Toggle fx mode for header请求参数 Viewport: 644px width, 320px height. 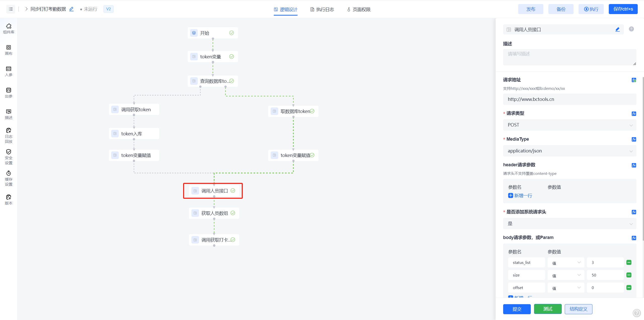(634, 165)
